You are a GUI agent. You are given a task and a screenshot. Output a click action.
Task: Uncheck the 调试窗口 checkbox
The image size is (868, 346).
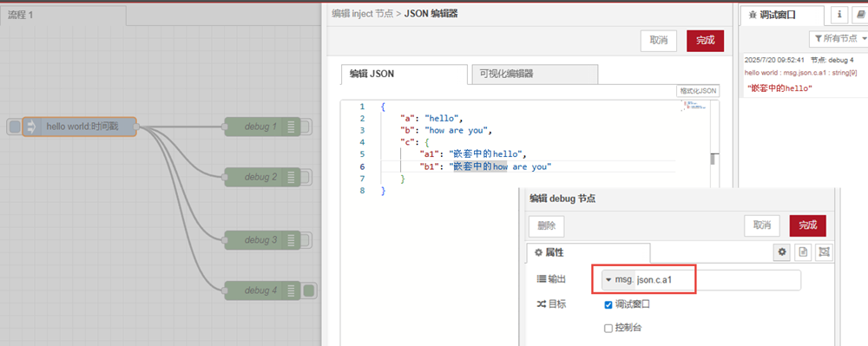click(608, 305)
